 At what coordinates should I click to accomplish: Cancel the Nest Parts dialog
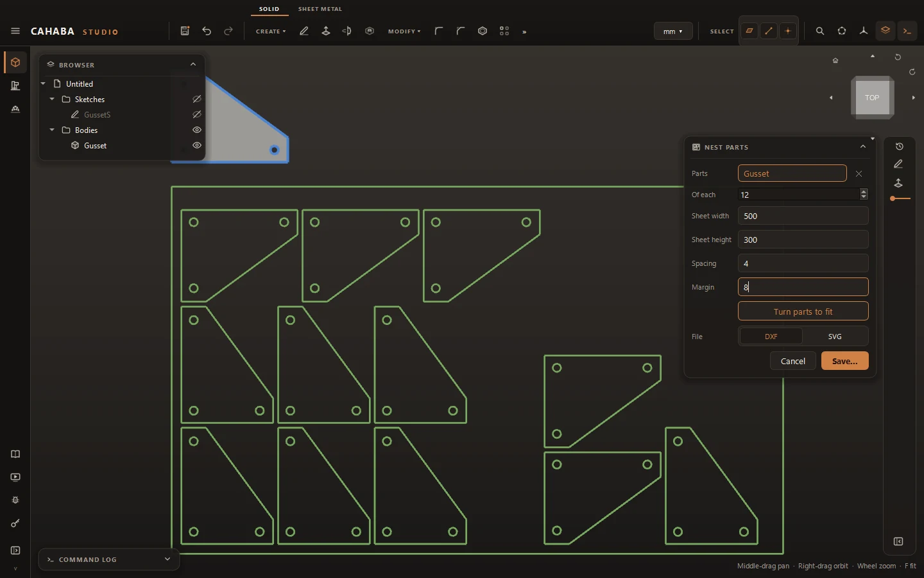792,361
